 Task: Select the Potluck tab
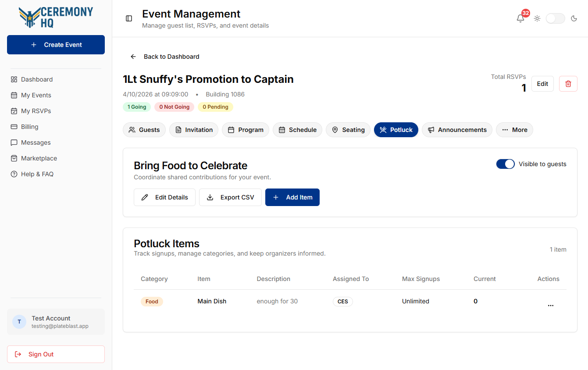click(x=396, y=130)
